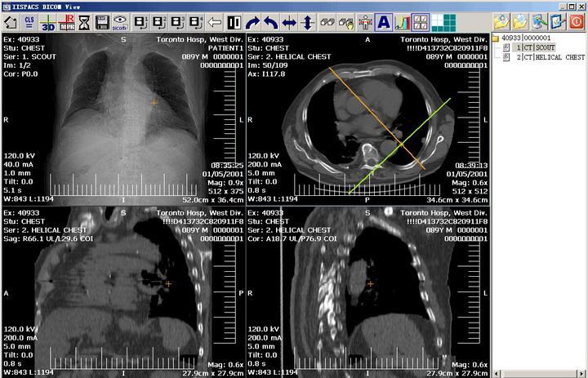Open the MPR tool icon
Viewport: 588px width, 378px height.
tap(66, 23)
